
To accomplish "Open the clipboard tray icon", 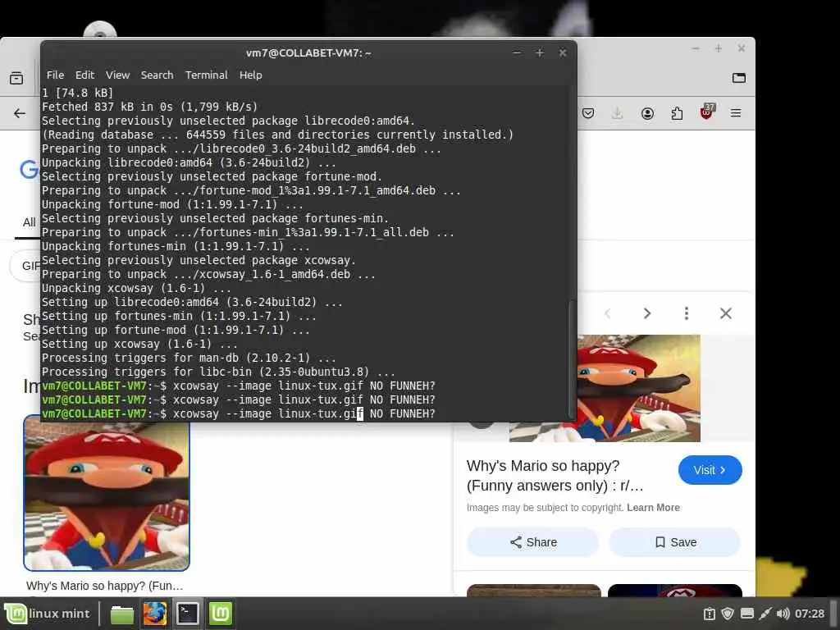I will tap(710, 614).
